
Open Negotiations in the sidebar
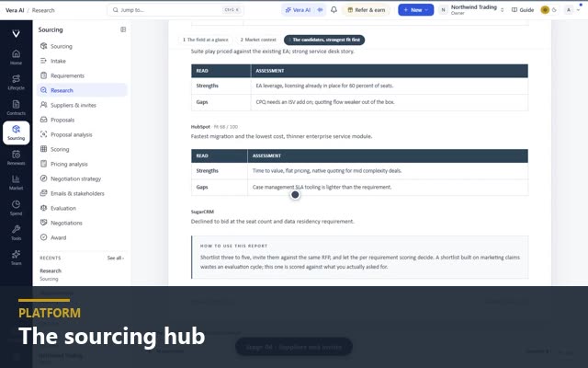pyautogui.click(x=82, y=223)
